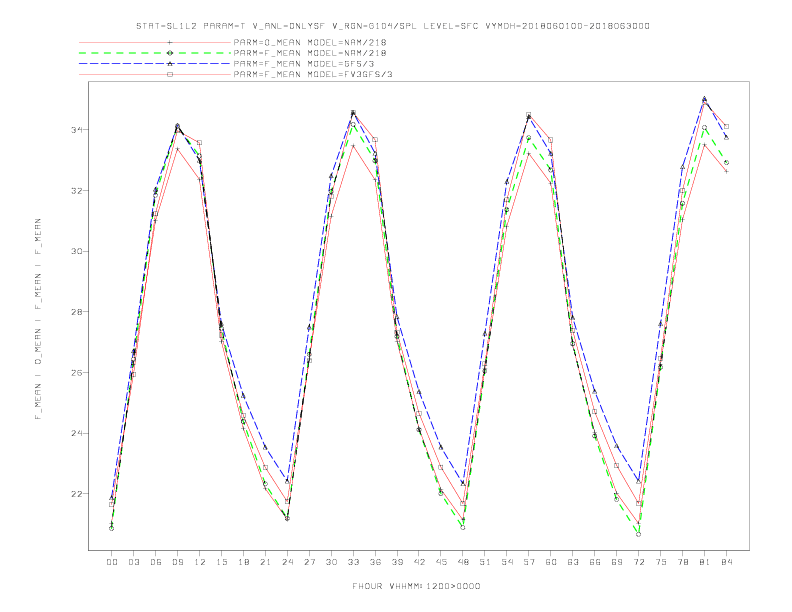The width and height of the screenshot is (792, 612).
Task: Click the plus marker in the legend
Action: pos(170,42)
